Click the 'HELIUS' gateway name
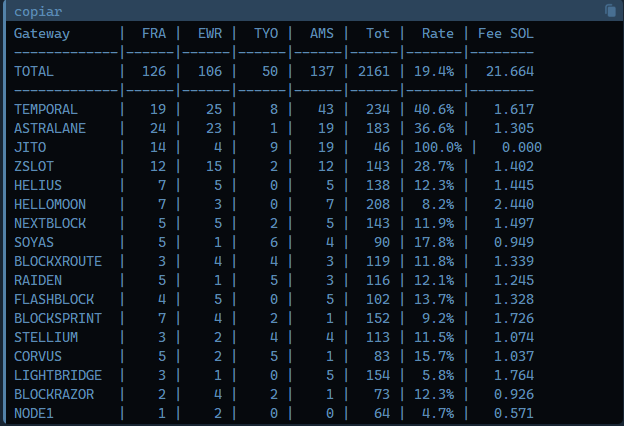 coord(38,186)
